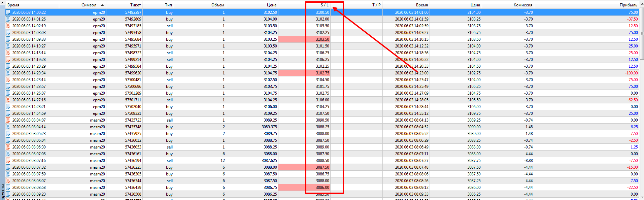Click the order icon for ticket 57435748
Screen dimensions: 644x200
(x=8, y=127)
